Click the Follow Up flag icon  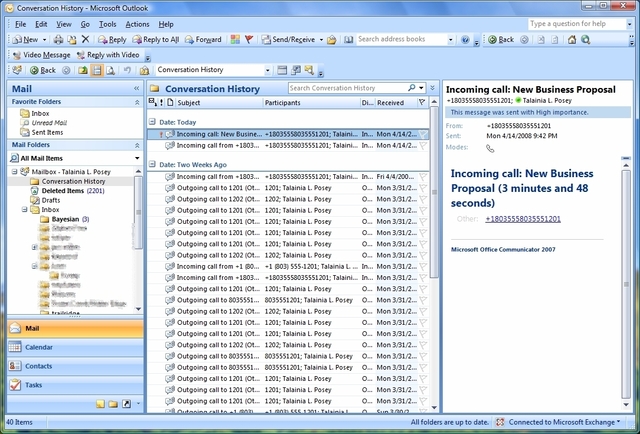pos(249,40)
